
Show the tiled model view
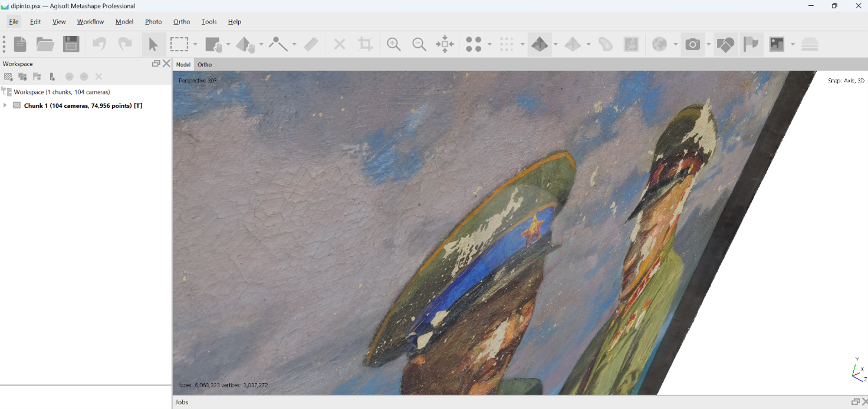(x=573, y=44)
